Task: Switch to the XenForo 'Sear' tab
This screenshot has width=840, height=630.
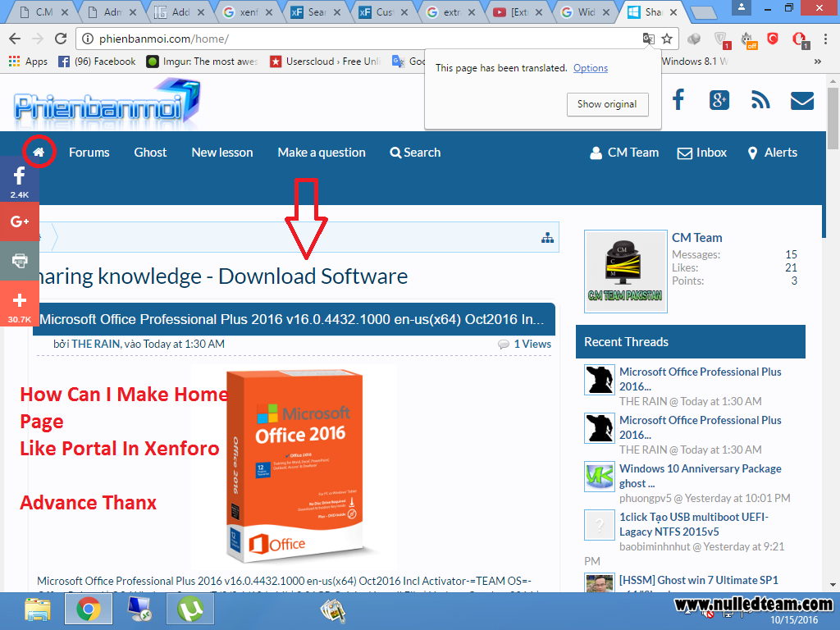Action: pos(316,11)
